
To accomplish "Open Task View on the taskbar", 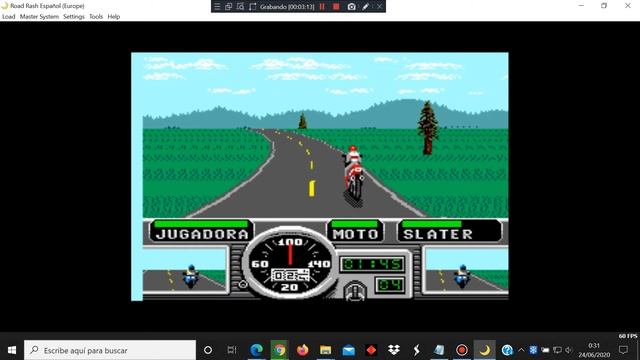I will tap(232, 350).
